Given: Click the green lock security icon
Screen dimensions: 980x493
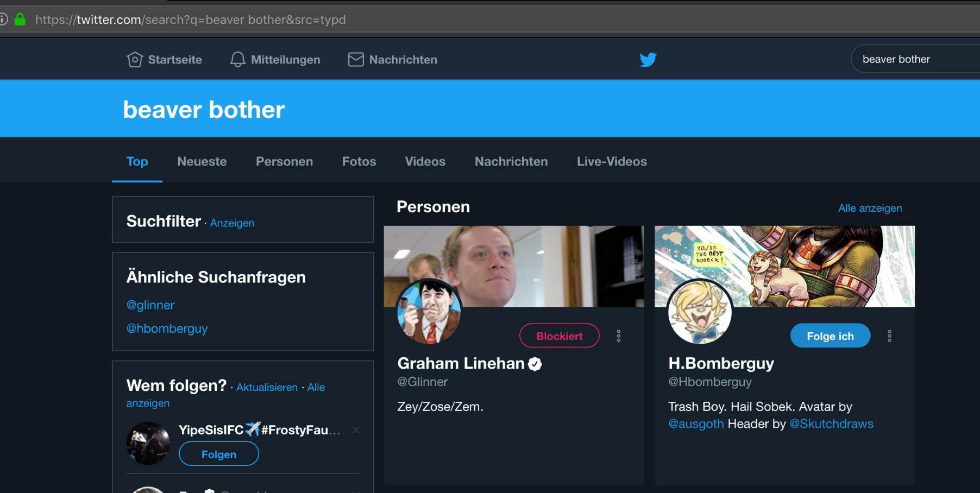Looking at the screenshot, I should pyautogui.click(x=20, y=20).
